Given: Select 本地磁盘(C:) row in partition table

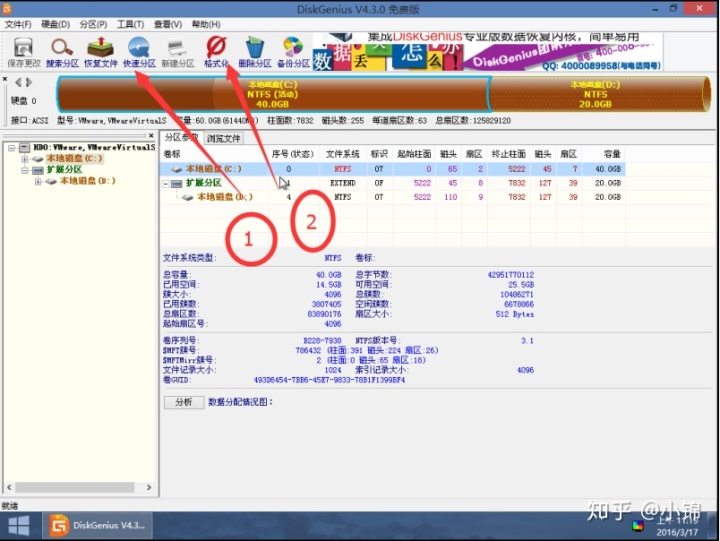Looking at the screenshot, I should (393, 169).
